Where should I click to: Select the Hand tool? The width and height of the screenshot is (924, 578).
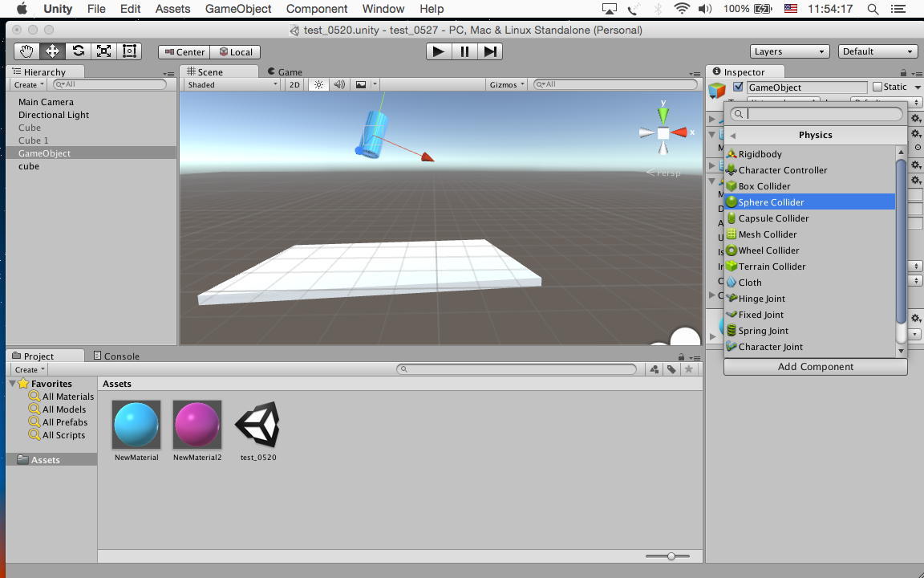pyautogui.click(x=26, y=51)
